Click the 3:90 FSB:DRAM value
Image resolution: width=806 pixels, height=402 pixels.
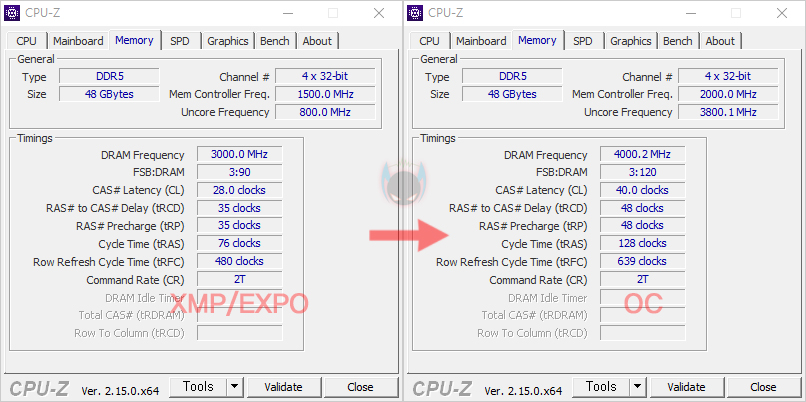[240, 172]
